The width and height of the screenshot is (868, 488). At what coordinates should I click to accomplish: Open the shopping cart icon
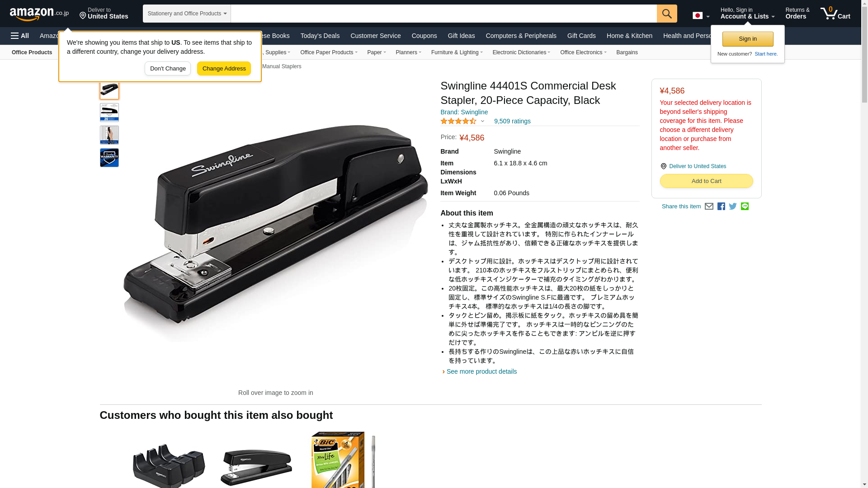835,14
